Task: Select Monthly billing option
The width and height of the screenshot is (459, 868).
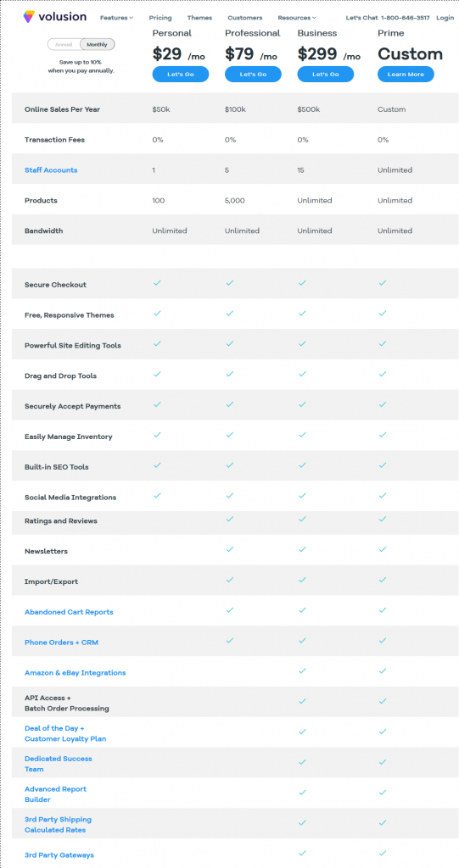Action: [x=97, y=44]
